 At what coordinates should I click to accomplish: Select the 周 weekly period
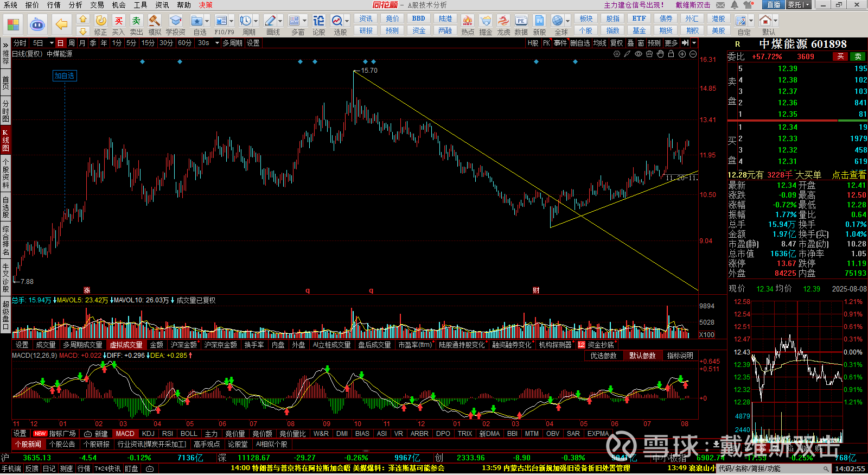(72, 43)
